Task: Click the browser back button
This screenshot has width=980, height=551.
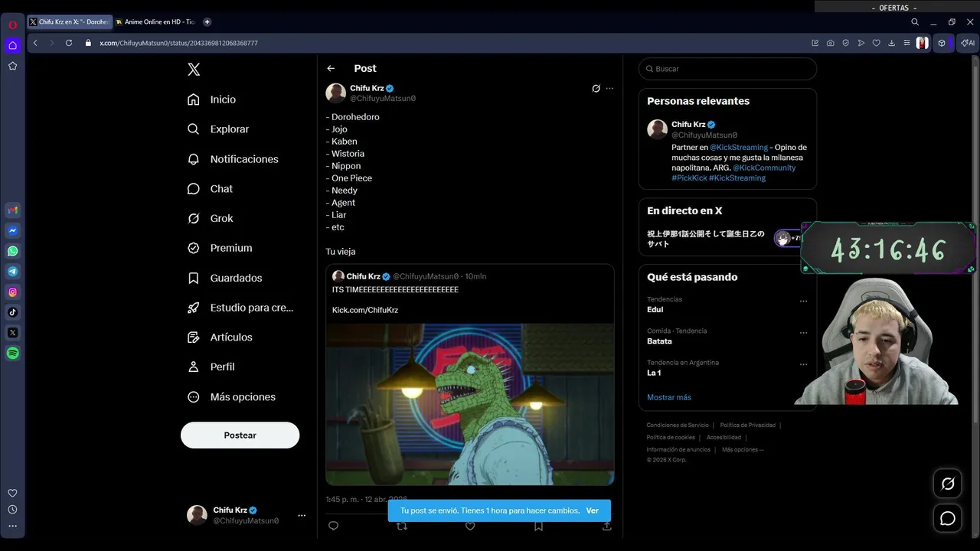Action: tap(35, 43)
